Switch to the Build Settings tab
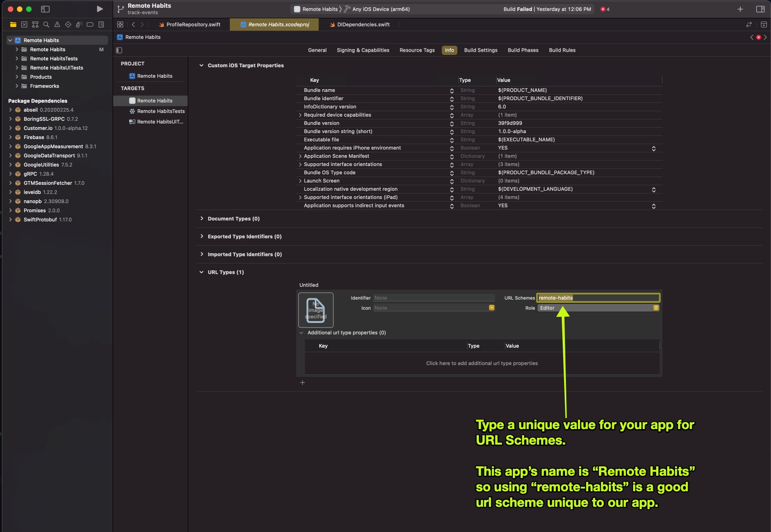The width and height of the screenshot is (771, 532). 481,50
